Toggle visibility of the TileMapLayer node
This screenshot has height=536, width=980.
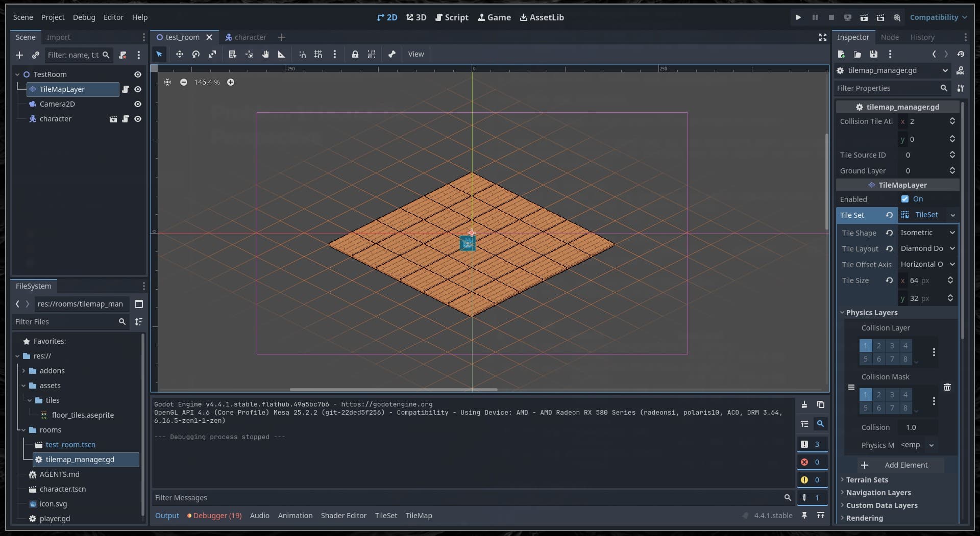tap(138, 89)
